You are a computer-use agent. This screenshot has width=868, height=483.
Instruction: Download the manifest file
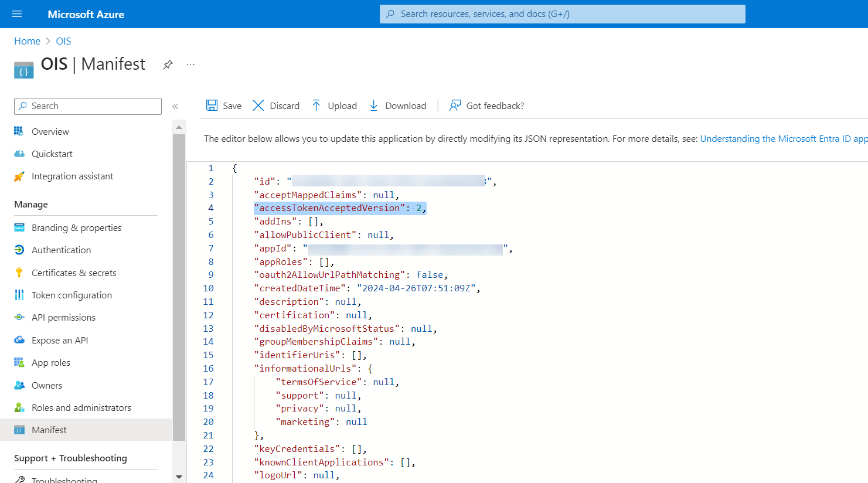click(397, 106)
